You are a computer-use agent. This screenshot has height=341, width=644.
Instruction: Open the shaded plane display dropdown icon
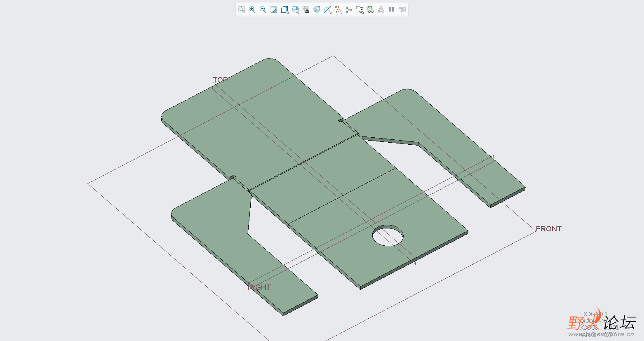pos(327,9)
